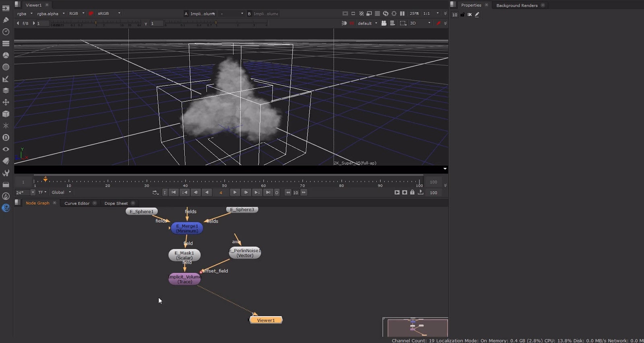
Task: Open the Transform nodes move icon menu
Action: tap(6, 102)
